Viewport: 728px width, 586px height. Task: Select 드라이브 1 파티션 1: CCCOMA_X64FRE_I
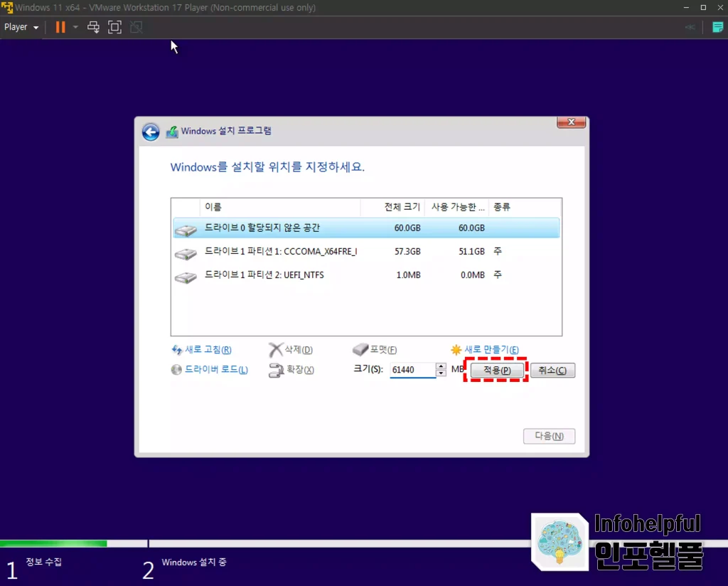[366, 252]
